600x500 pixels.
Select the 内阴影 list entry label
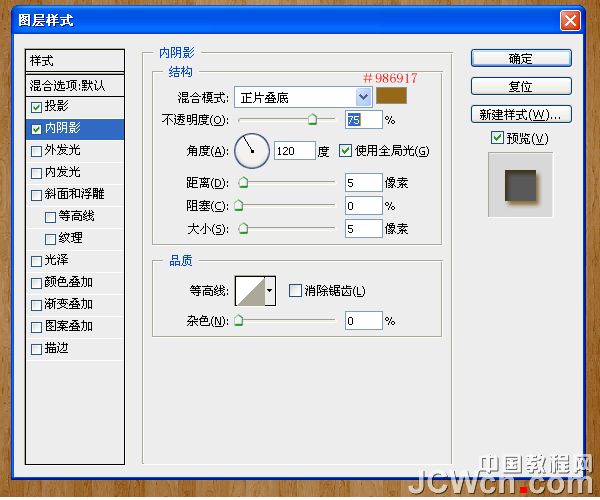[63, 128]
